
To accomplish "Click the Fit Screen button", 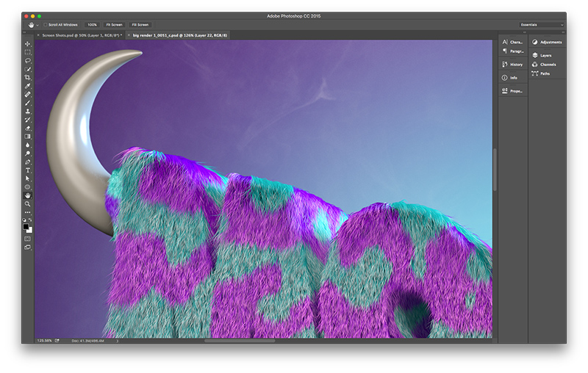I will [x=114, y=24].
